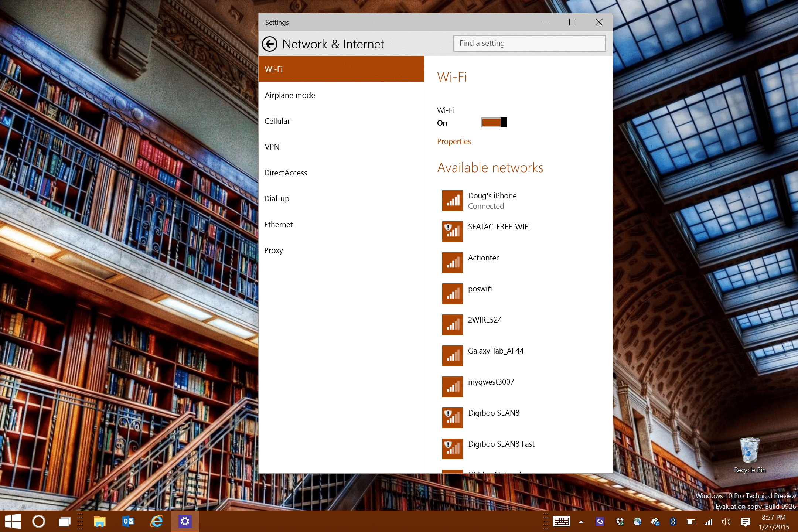Open the DirectAccess settings section
798x532 pixels.
341,173
